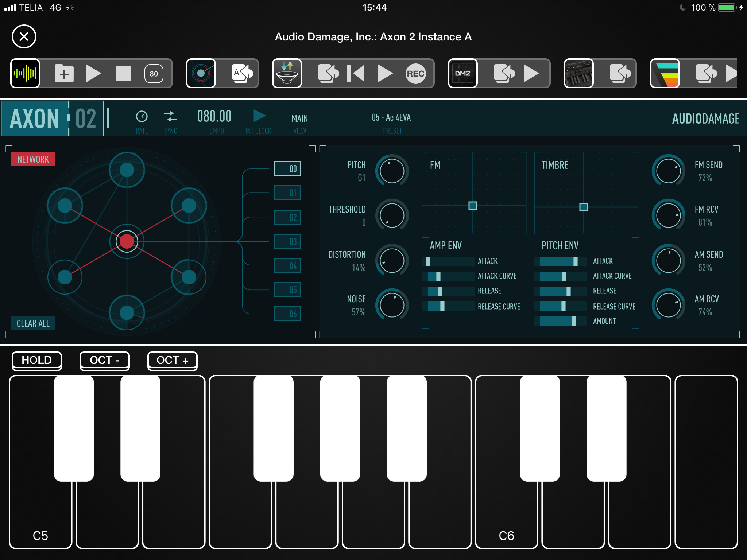Click the FM XY pad handle

click(473, 206)
